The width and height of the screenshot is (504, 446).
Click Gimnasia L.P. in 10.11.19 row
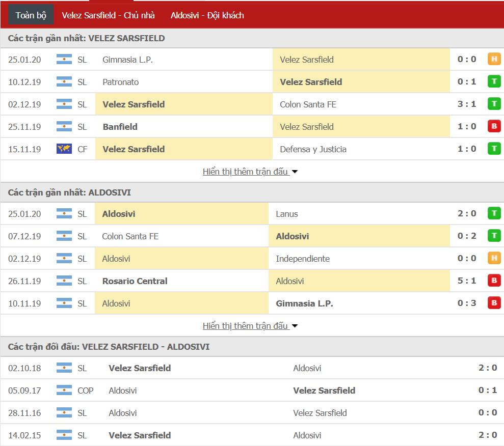pyautogui.click(x=304, y=303)
